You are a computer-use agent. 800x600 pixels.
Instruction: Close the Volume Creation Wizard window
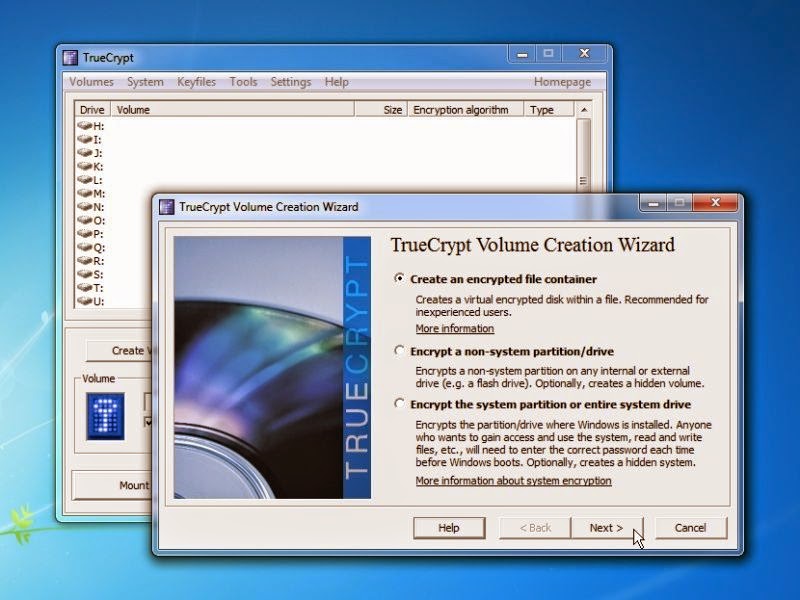coord(715,203)
